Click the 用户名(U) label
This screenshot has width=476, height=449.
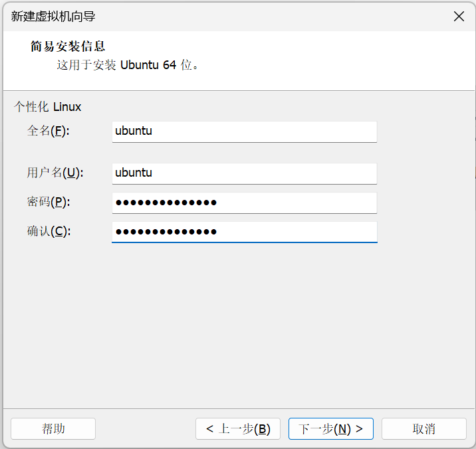point(54,173)
